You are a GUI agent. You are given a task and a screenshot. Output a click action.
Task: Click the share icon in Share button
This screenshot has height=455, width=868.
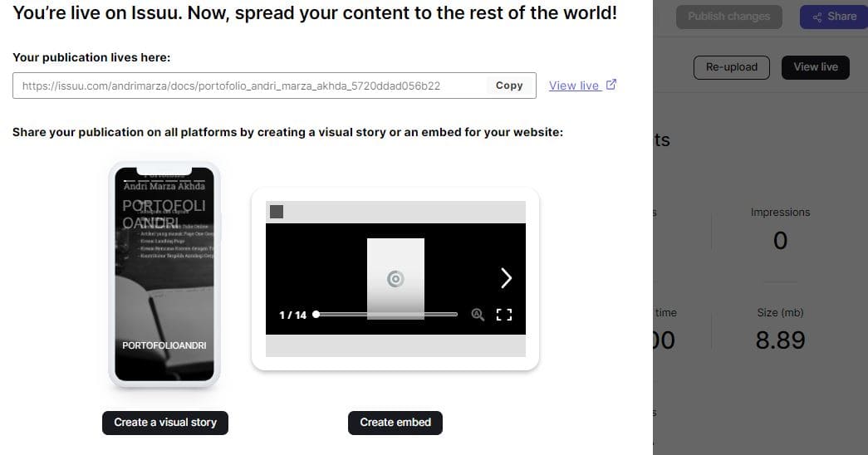click(x=817, y=17)
